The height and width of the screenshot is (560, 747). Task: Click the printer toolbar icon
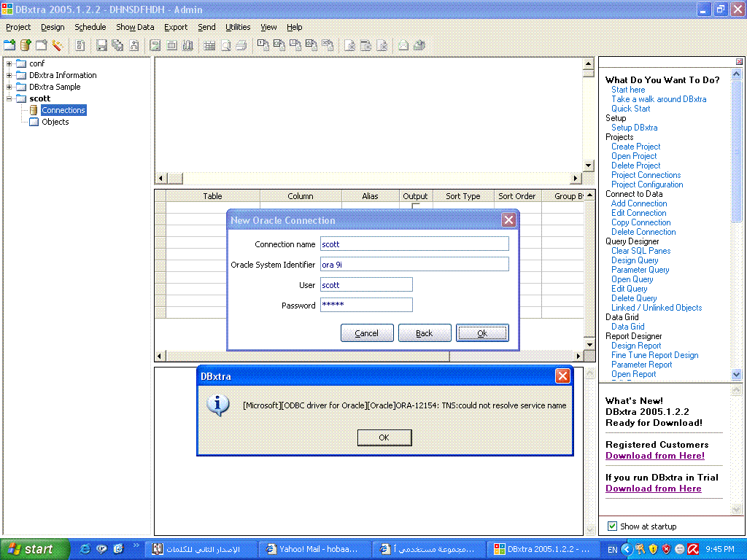click(241, 45)
